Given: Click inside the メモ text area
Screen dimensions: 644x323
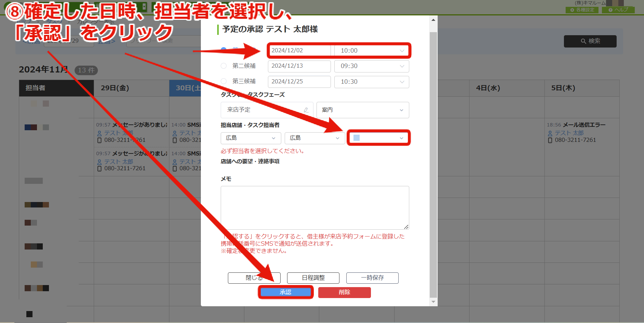Looking at the screenshot, I should [x=315, y=208].
